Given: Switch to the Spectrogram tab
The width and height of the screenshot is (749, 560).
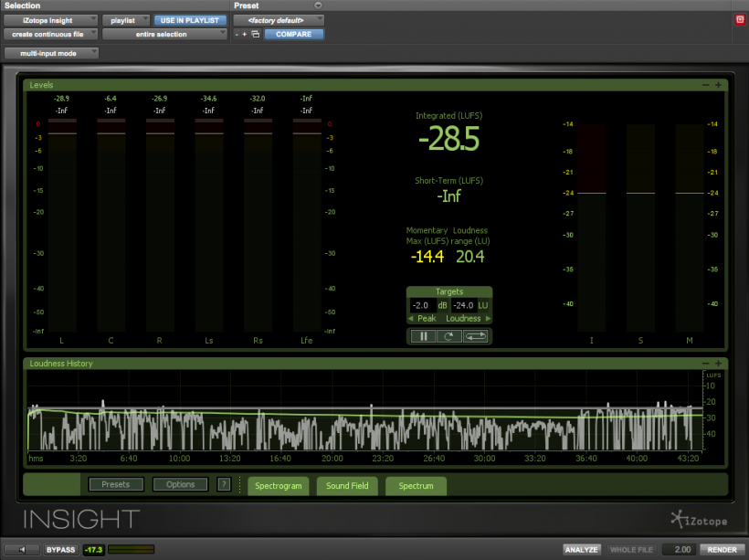Looking at the screenshot, I should pyautogui.click(x=279, y=486).
